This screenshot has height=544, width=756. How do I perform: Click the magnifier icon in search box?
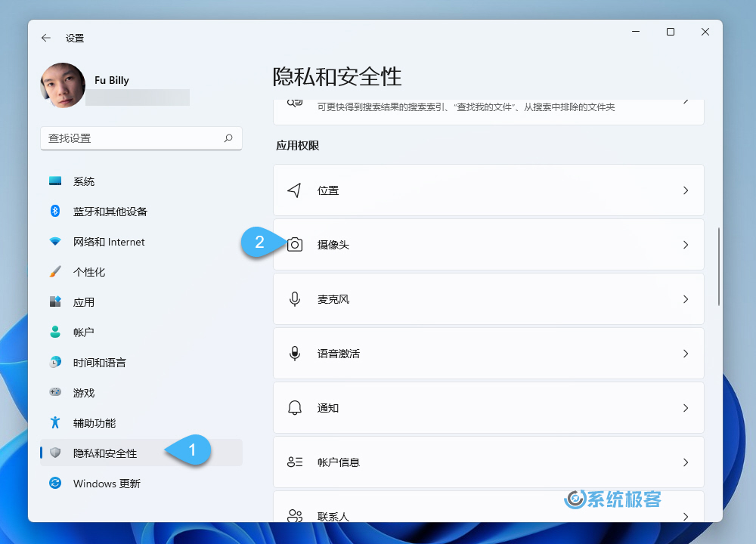[228, 138]
